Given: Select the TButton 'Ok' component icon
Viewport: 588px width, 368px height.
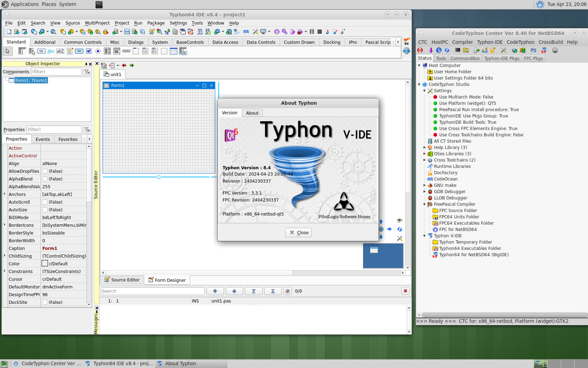Looking at the screenshot, I should click(x=41, y=51).
